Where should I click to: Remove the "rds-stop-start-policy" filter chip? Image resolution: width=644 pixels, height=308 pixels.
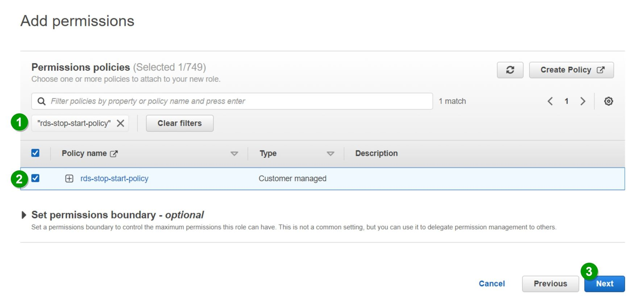[x=121, y=123]
